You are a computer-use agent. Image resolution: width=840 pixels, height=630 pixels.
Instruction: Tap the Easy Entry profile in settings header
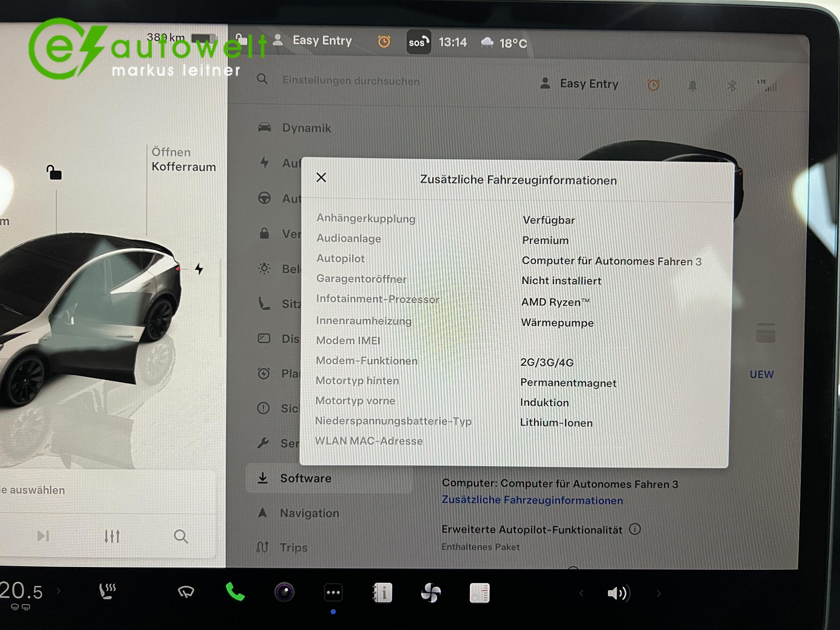(579, 84)
